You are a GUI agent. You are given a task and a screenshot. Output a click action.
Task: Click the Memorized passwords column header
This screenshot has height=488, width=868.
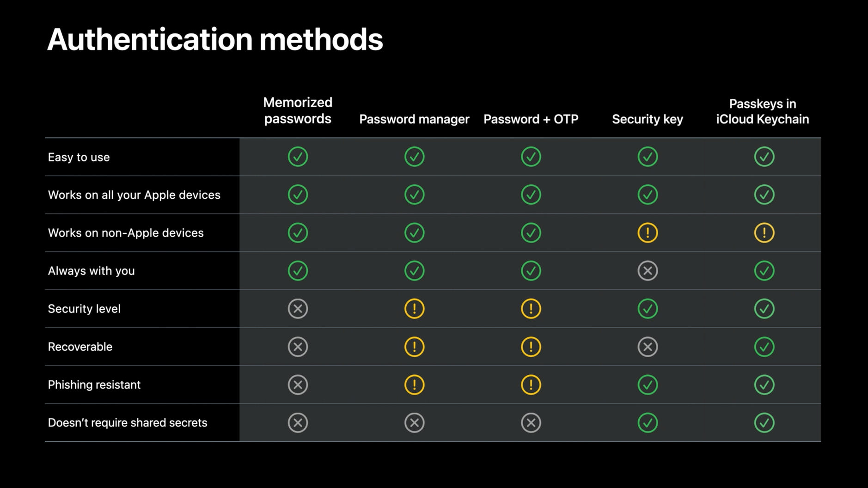(x=298, y=110)
